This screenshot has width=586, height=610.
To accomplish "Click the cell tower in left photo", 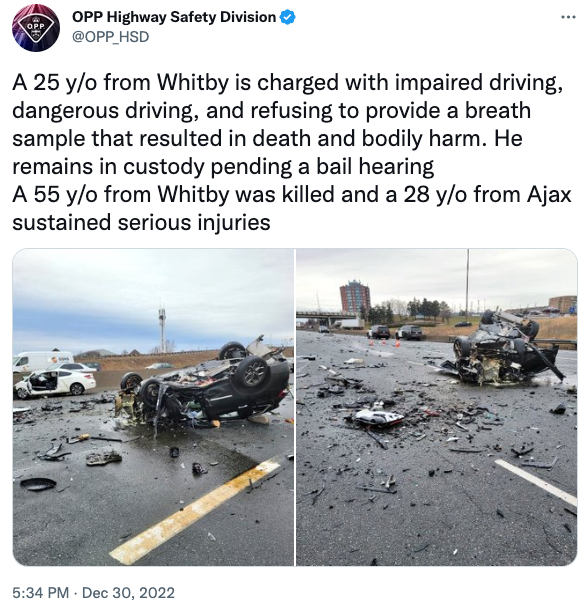I will point(162,329).
